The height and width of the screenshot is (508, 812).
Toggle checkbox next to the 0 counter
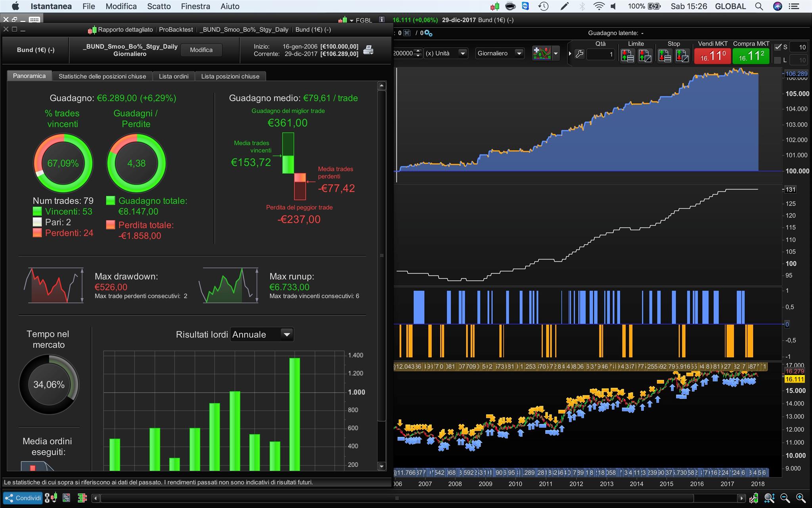point(407,33)
